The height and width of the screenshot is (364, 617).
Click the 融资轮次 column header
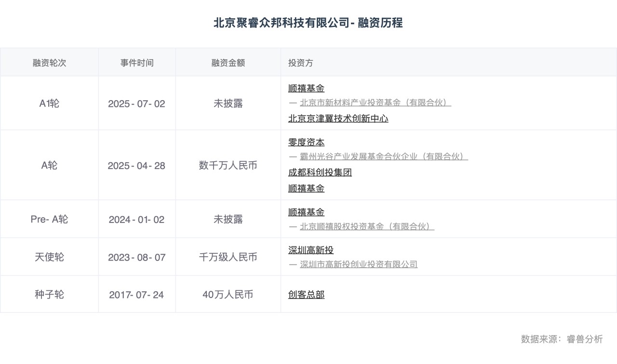click(x=49, y=63)
